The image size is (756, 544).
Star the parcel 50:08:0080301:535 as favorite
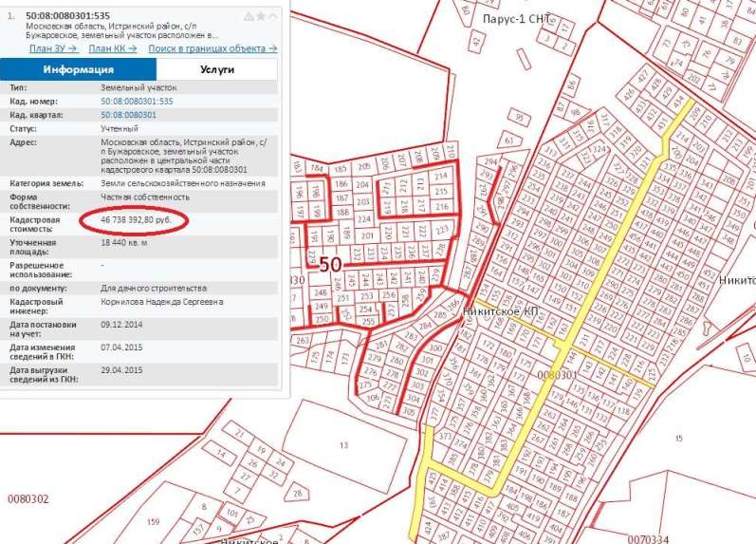coord(261,16)
